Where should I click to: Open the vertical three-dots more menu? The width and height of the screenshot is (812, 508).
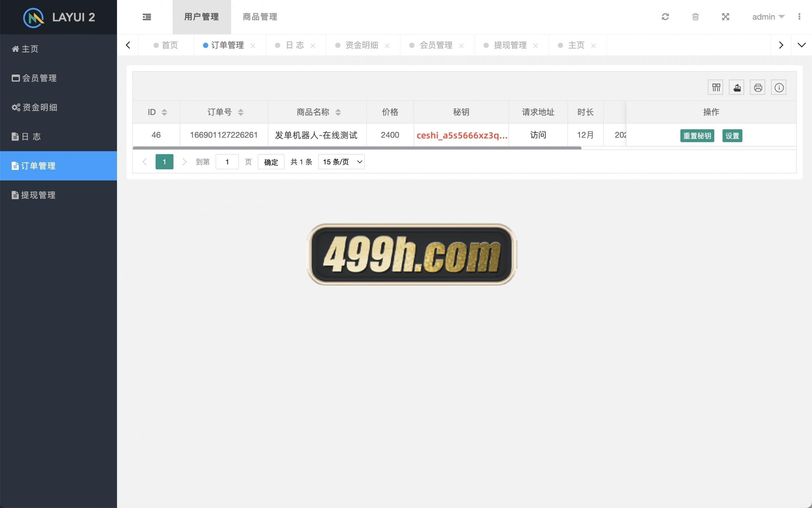point(799,16)
